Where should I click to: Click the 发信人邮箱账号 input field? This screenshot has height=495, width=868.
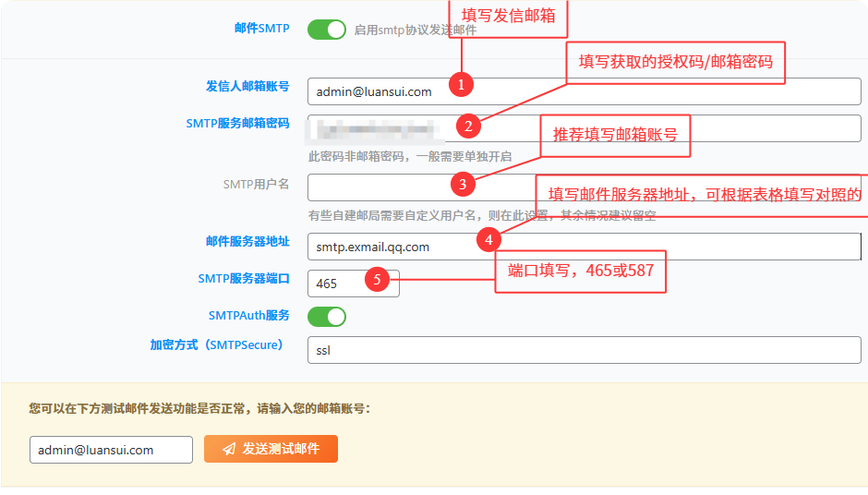[x=584, y=91]
